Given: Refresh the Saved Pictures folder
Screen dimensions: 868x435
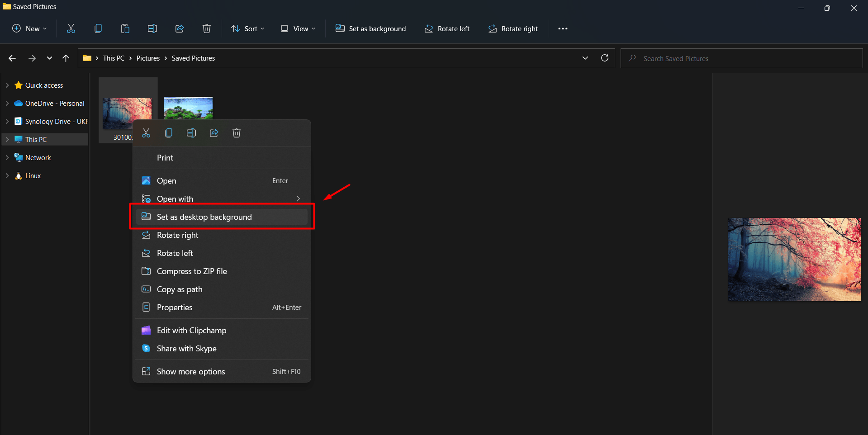Looking at the screenshot, I should coord(604,58).
